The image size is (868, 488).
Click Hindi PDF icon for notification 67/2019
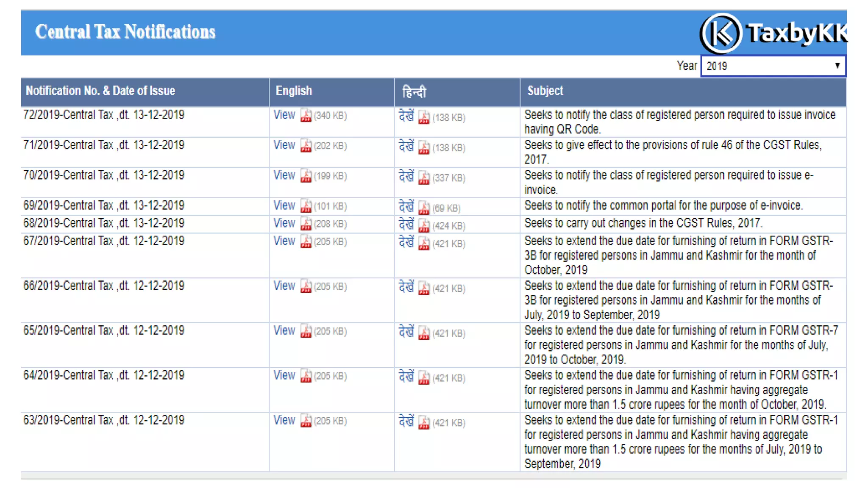click(x=424, y=244)
